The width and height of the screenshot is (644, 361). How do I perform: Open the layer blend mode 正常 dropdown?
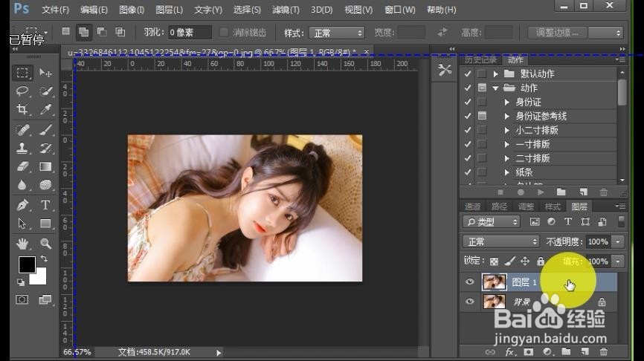click(x=500, y=241)
